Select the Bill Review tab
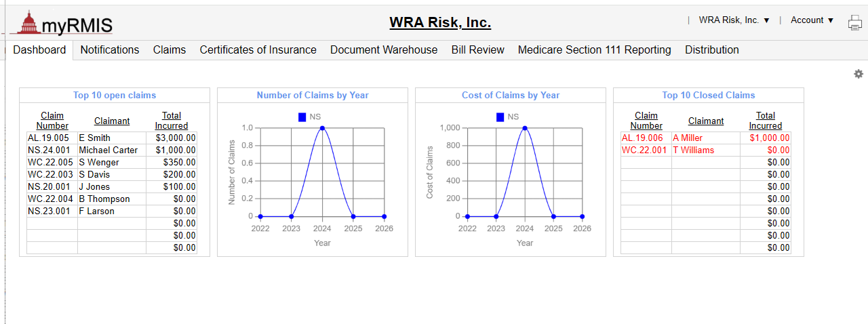The image size is (868, 324). [477, 50]
